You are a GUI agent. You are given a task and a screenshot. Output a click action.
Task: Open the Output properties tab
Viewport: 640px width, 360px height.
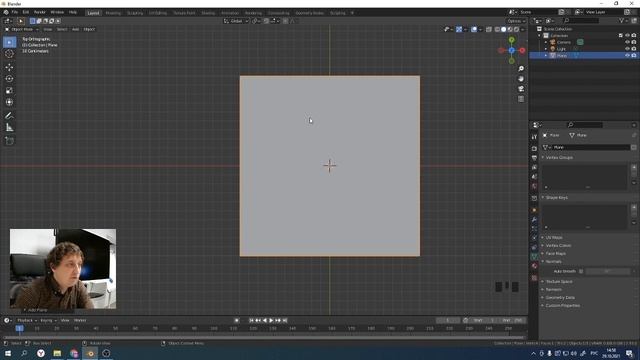point(534,158)
